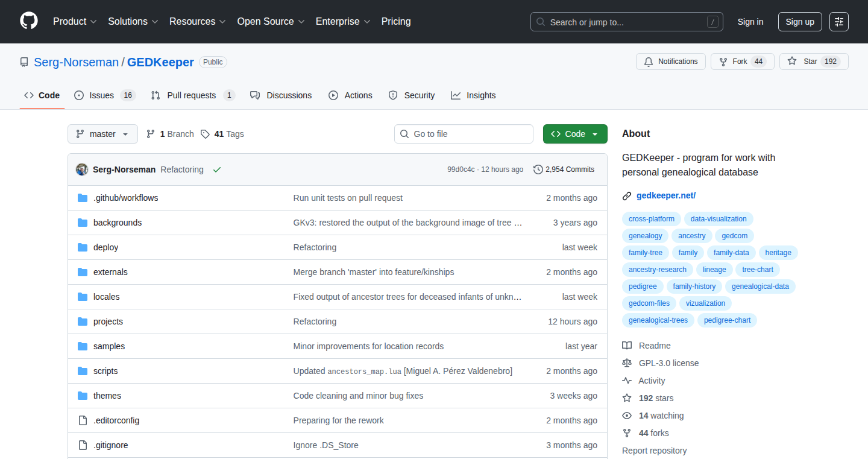
Task: Click the branch icon beside 1 Branch
Action: click(x=151, y=134)
